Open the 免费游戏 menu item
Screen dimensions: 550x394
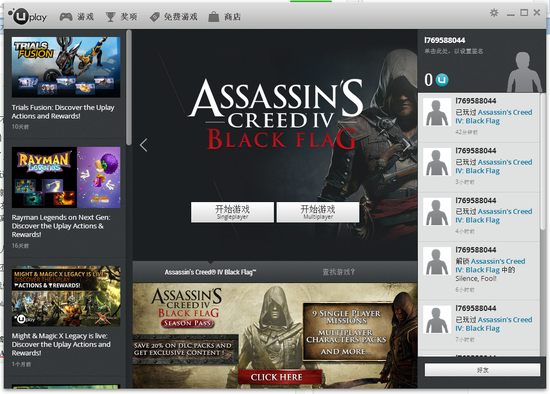[181, 16]
